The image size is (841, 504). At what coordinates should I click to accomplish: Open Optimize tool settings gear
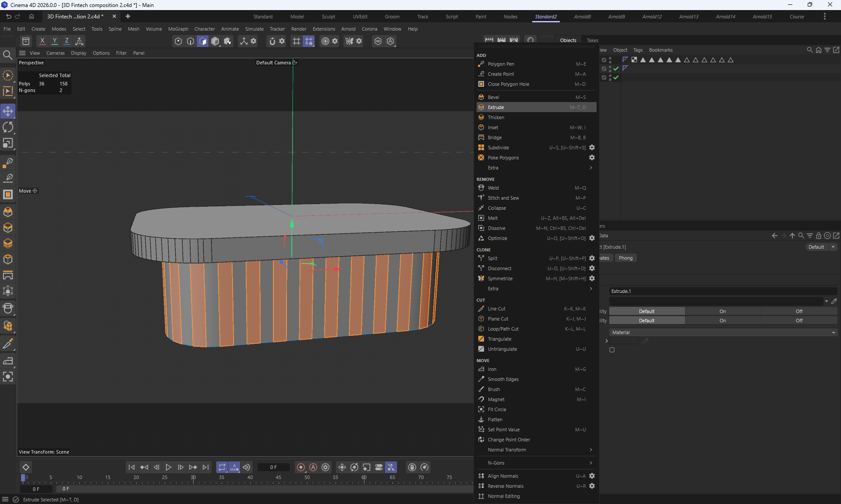click(592, 238)
